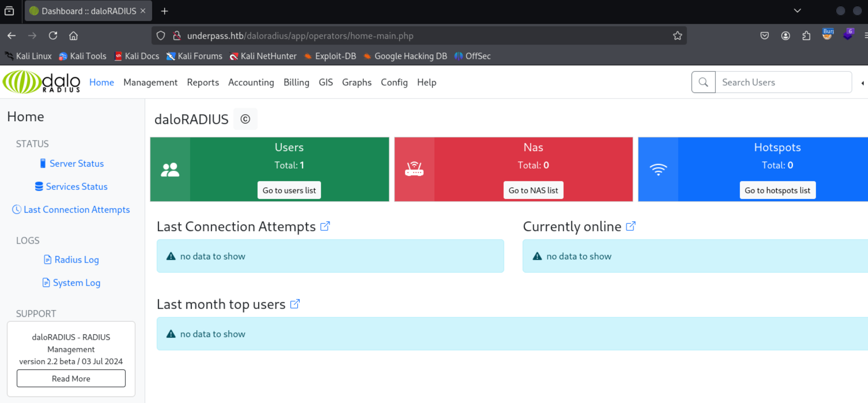Select the Dashboard :: daloRADIUS browser tab
The width and height of the screenshot is (868, 403).
[88, 11]
